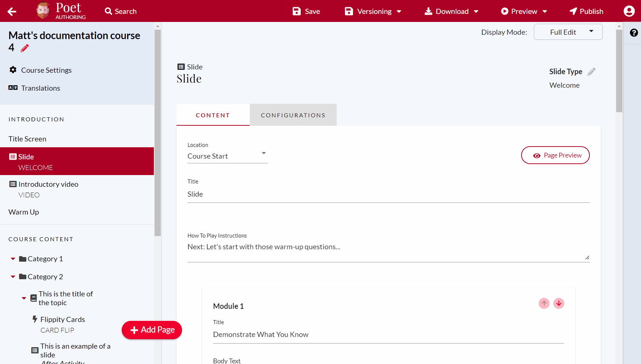The image size is (641, 364).
Task: Collapse Category 2 in the sidebar
Action: (12, 276)
